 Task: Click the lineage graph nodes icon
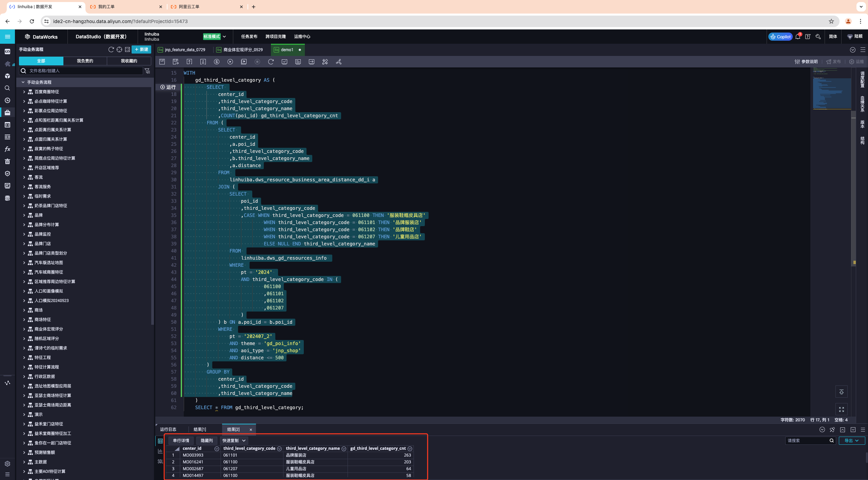(x=339, y=62)
